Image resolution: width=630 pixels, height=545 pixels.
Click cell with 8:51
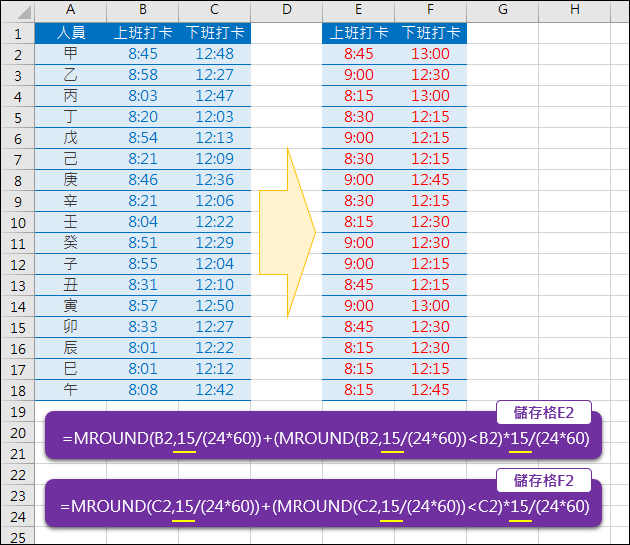coord(143,243)
